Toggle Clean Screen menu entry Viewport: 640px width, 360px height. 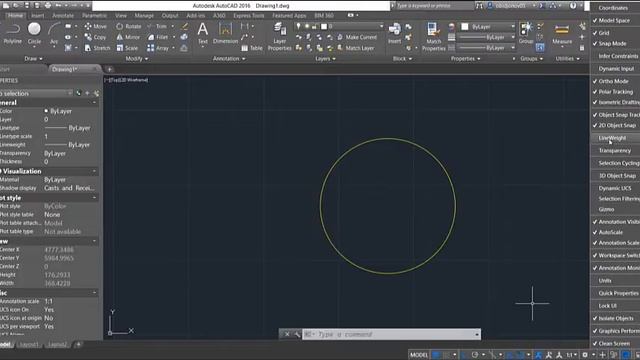[615, 343]
